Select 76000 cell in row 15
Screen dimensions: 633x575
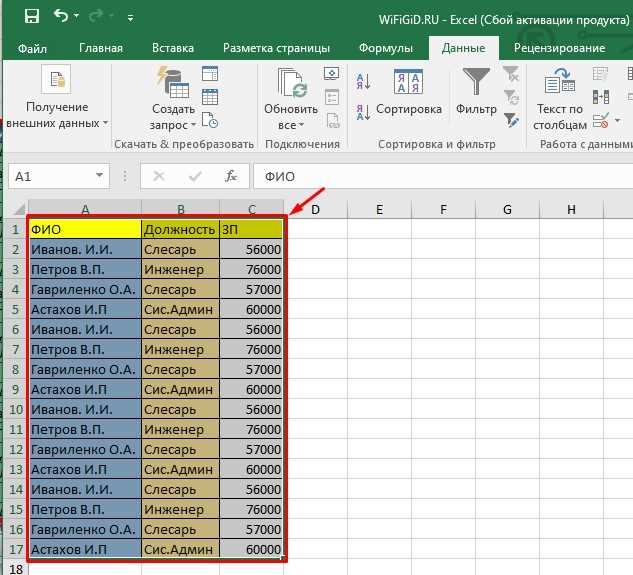pyautogui.click(x=252, y=509)
